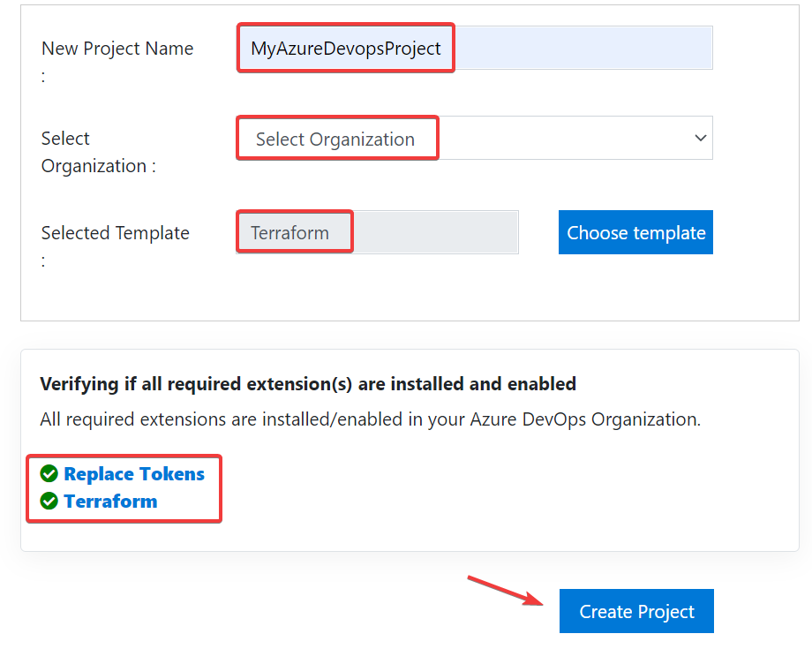Click the 'Selected Template' label text

click(116, 233)
